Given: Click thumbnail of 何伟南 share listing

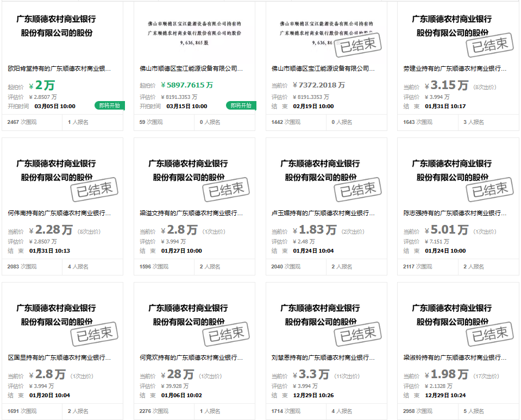Looking at the screenshot, I should pyautogui.click(x=62, y=172).
